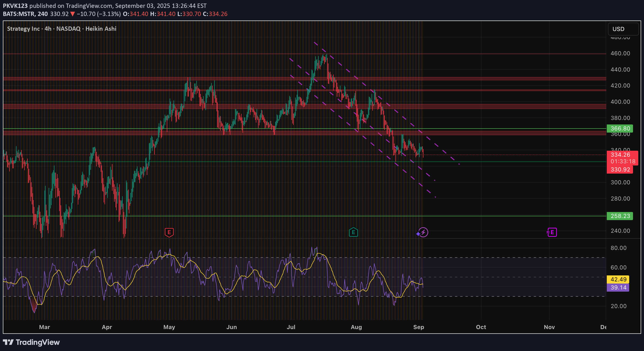Click the yellow 42.49 indicator value label
The image size is (644, 351).
pos(618,279)
